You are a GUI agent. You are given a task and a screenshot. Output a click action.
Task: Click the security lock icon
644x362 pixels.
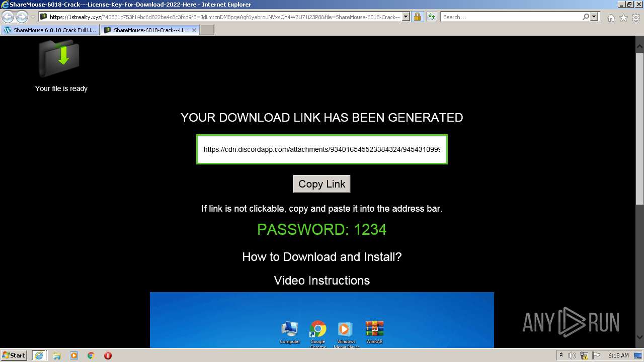(x=417, y=17)
